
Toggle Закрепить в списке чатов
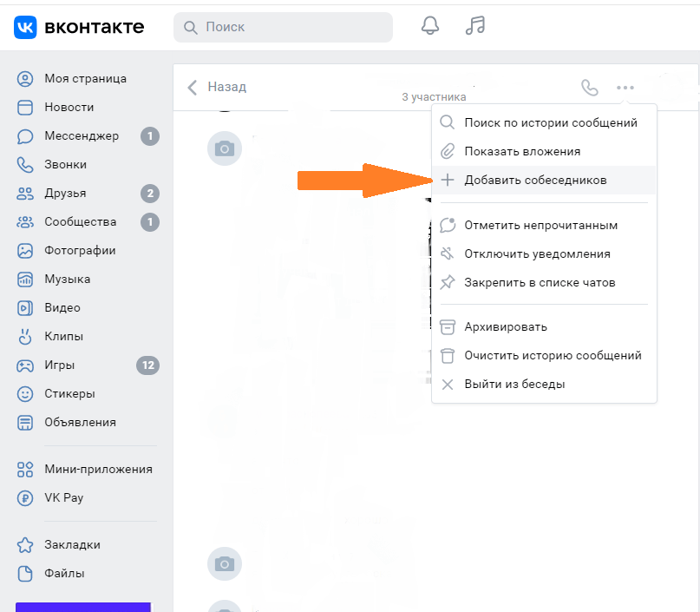[540, 282]
